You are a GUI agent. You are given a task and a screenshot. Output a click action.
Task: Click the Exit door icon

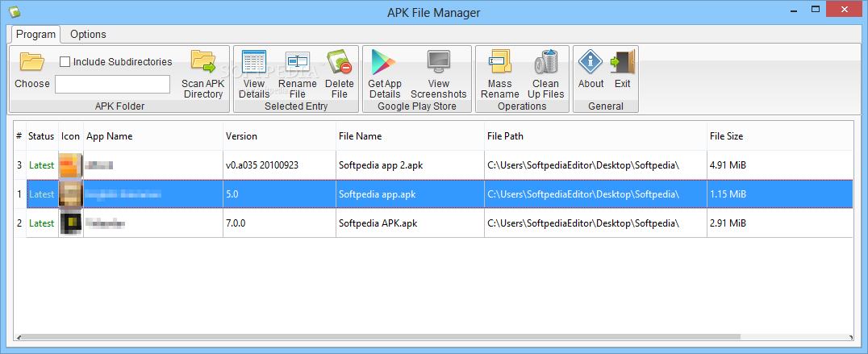pyautogui.click(x=622, y=62)
